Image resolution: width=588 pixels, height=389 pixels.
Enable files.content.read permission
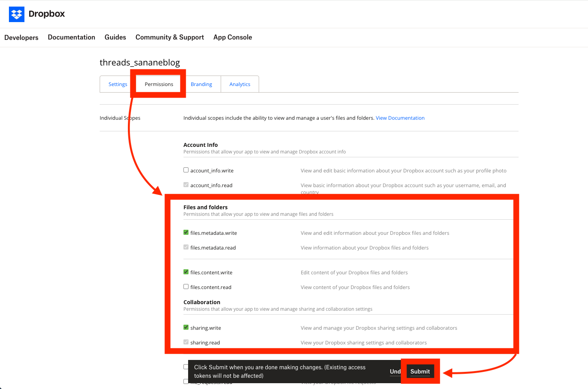click(x=186, y=287)
